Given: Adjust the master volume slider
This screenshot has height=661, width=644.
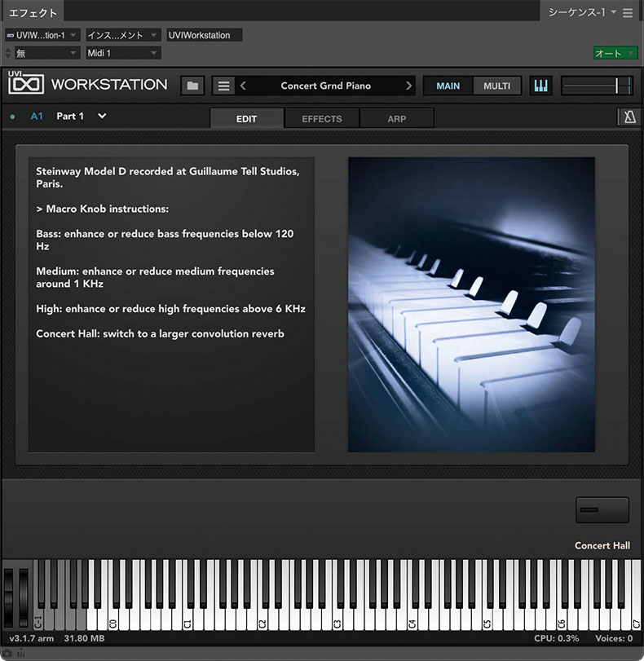Looking at the screenshot, I should [x=598, y=86].
